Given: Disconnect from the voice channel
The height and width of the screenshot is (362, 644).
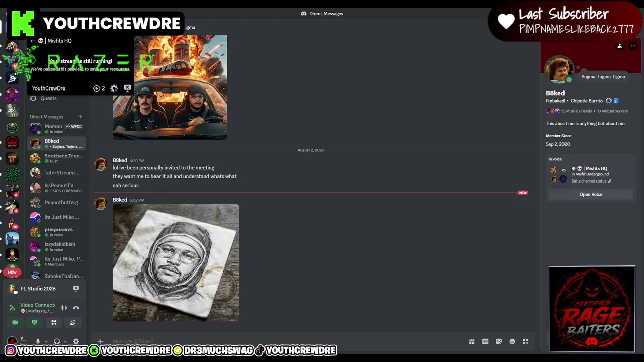Looking at the screenshot, I should point(76,308).
